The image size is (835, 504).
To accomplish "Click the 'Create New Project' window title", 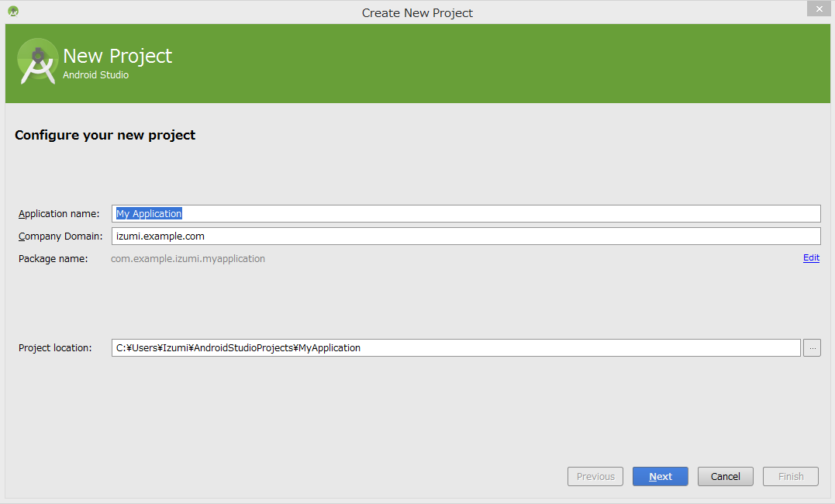I will 417,12.
